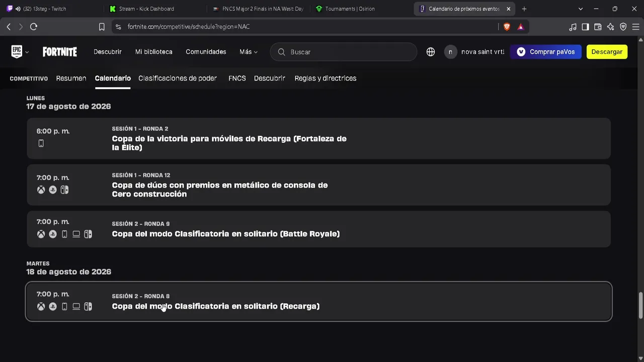The image size is (644, 362).
Task: Open Brave Rewards triangle icon
Action: coord(520,27)
